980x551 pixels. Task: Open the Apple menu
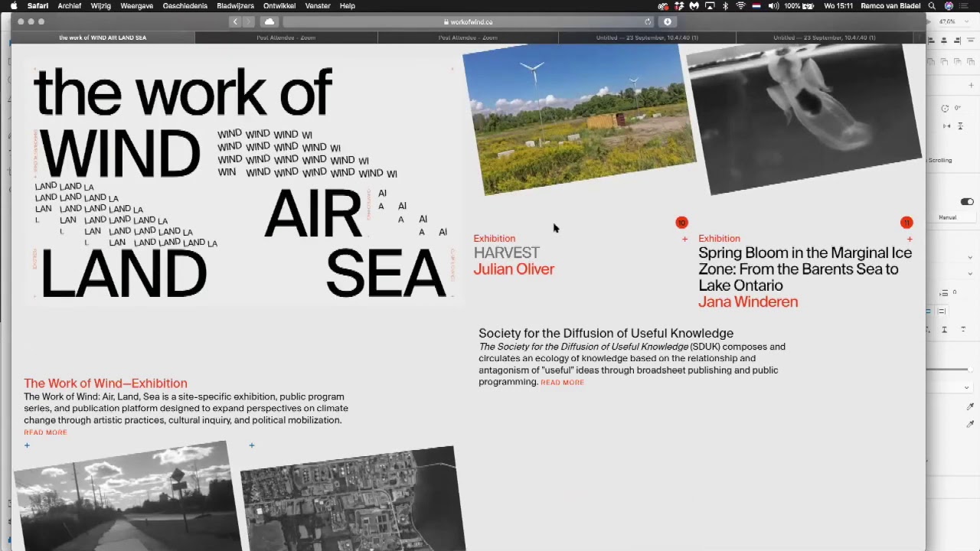(13, 5)
